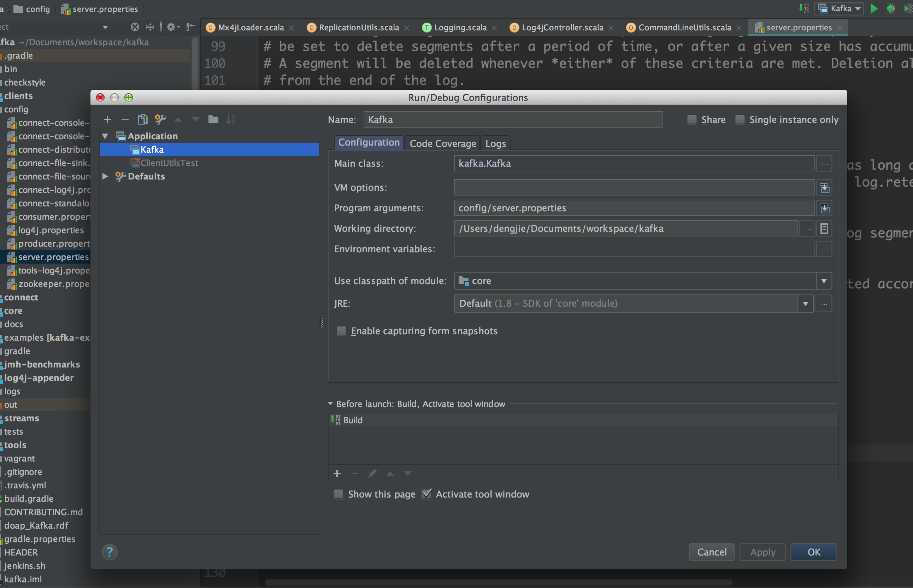This screenshot has width=913, height=588.
Task: Open edit defaults wrench icon
Action: click(x=160, y=119)
